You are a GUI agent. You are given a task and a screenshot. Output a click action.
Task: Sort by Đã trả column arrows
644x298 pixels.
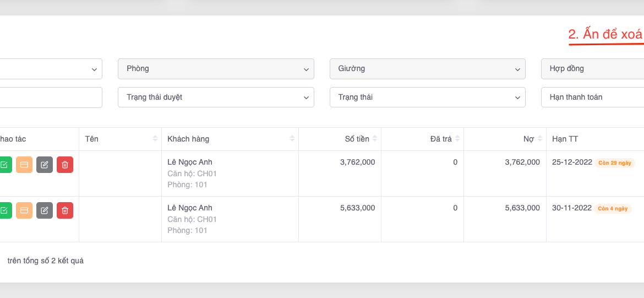457,139
